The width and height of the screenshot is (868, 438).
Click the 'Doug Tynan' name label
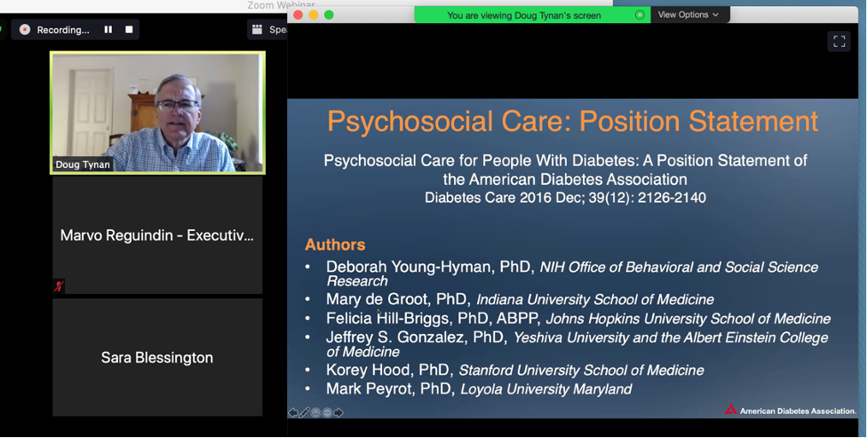[83, 164]
